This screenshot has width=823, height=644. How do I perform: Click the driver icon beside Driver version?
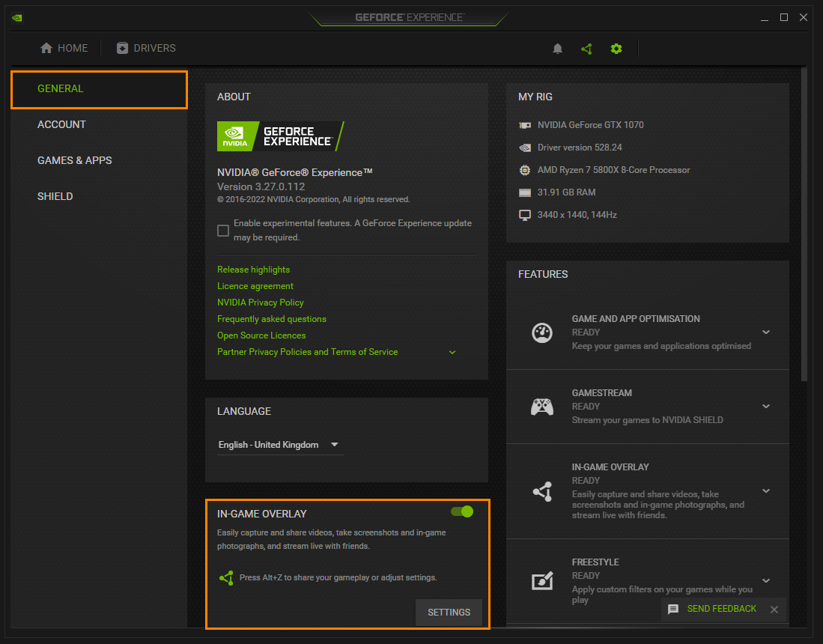pos(525,148)
